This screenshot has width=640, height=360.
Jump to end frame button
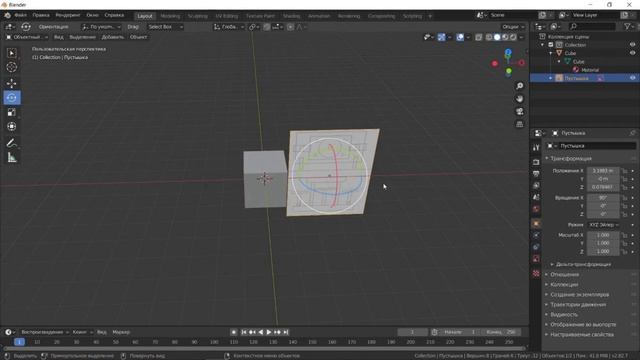(x=286, y=332)
